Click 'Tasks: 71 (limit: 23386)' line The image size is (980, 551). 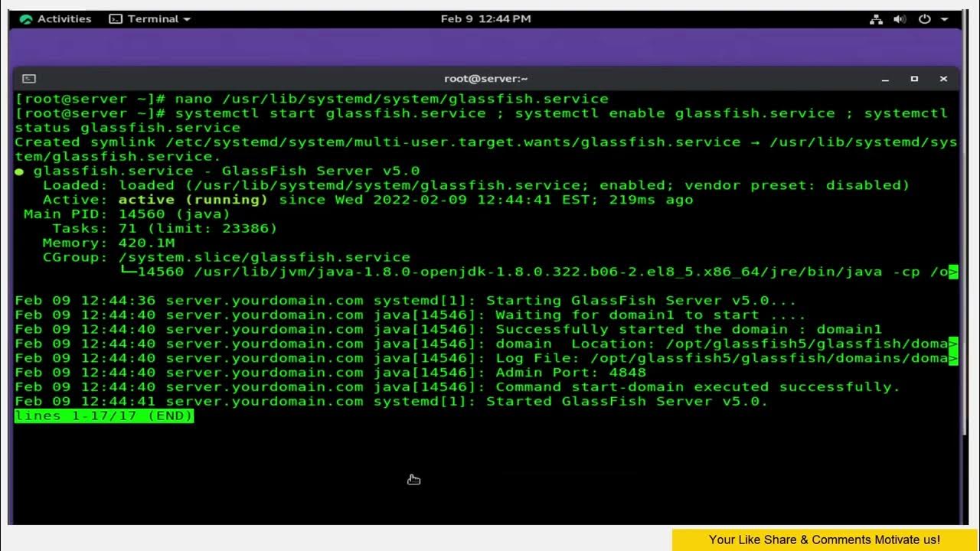pos(165,228)
